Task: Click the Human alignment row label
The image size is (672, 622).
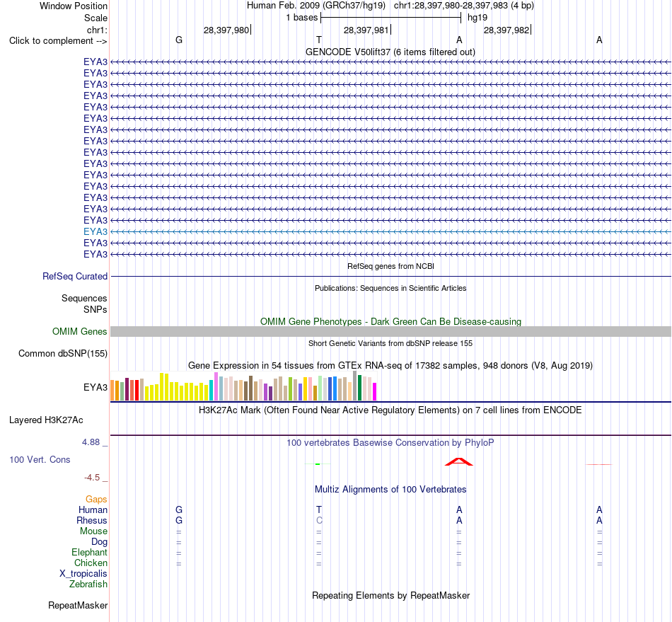Action: click(x=93, y=510)
